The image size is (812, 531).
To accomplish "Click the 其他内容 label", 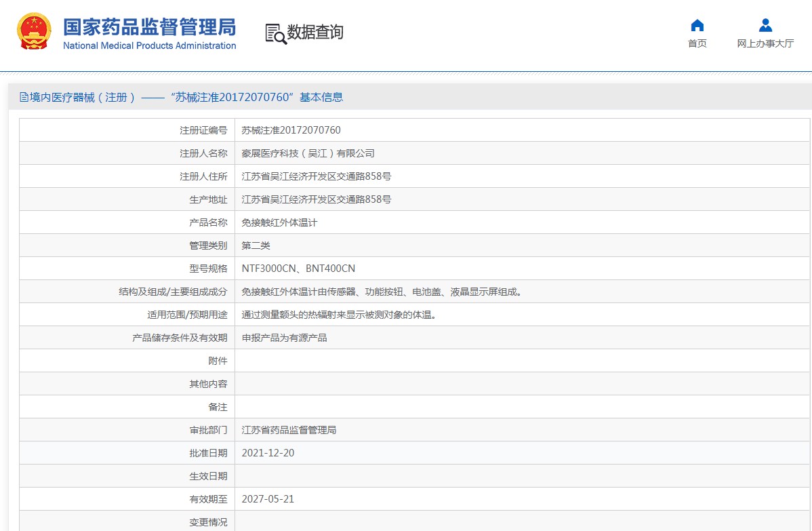I will (208, 384).
